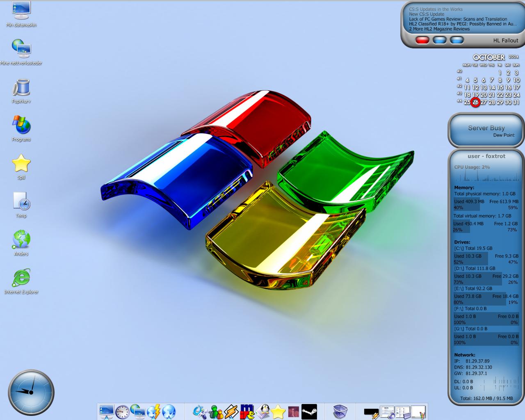Click the clock icon in dock
Image resolution: width=525 pixels, height=420 pixels.
122,412
